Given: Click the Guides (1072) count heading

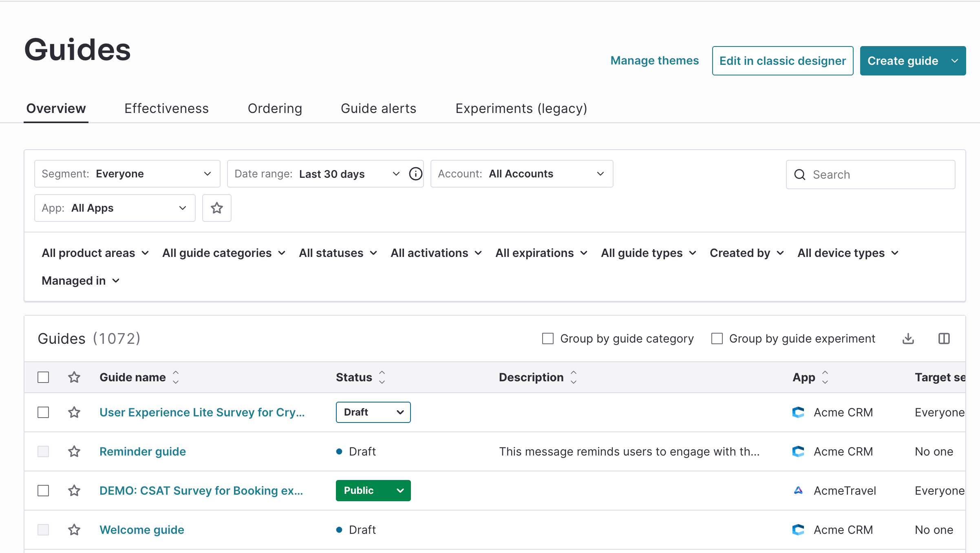Looking at the screenshot, I should (89, 338).
